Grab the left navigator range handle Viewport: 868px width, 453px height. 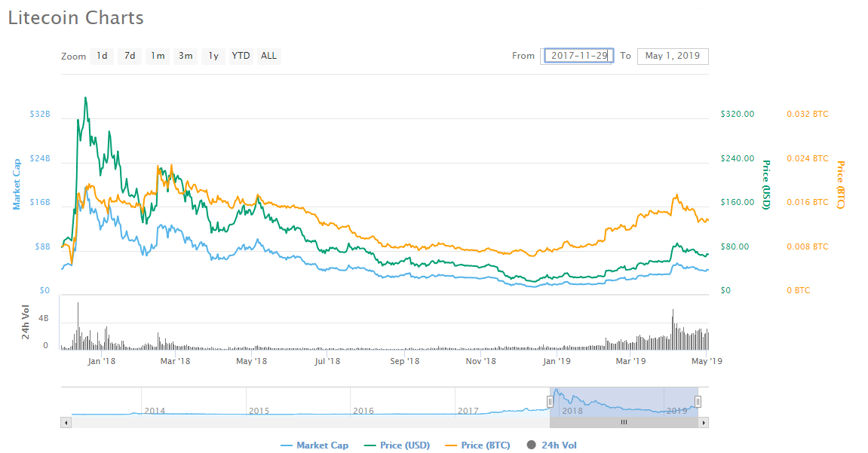click(x=550, y=402)
